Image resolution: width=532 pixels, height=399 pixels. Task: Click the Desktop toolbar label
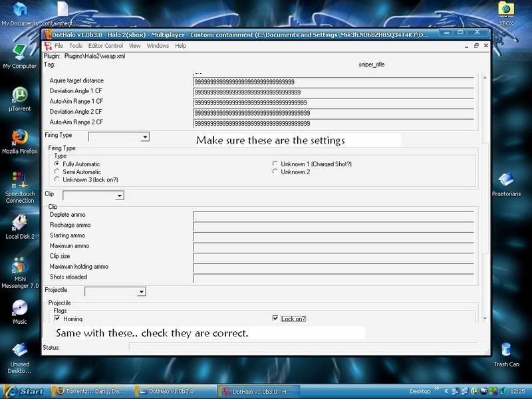click(420, 391)
